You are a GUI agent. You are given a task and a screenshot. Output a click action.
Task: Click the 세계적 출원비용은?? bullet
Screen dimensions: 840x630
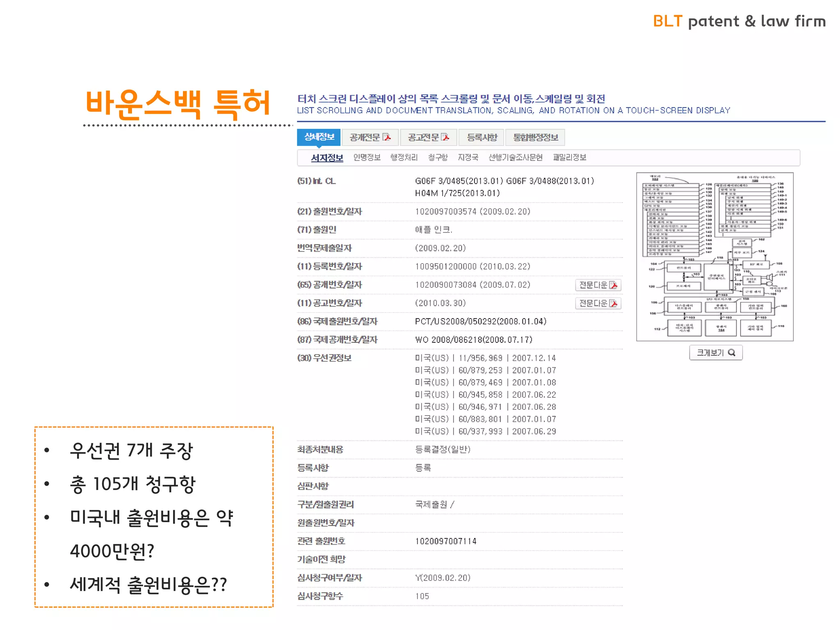(148, 585)
